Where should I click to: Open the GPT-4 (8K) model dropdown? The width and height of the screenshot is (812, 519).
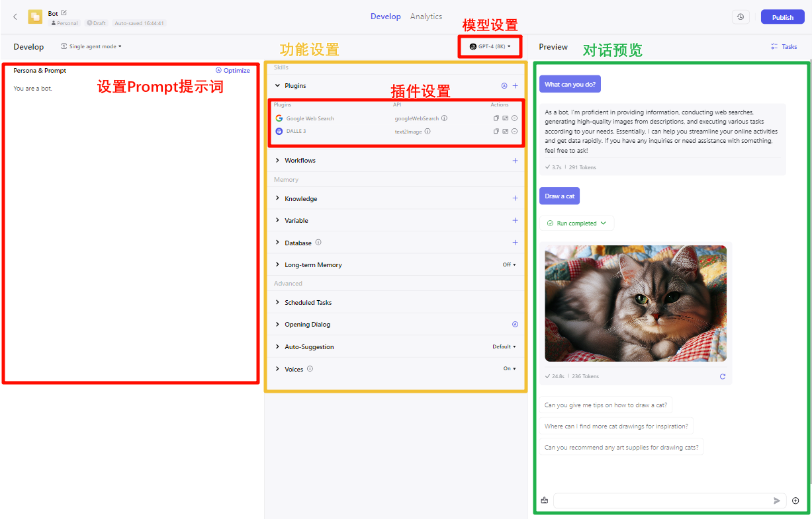490,46
